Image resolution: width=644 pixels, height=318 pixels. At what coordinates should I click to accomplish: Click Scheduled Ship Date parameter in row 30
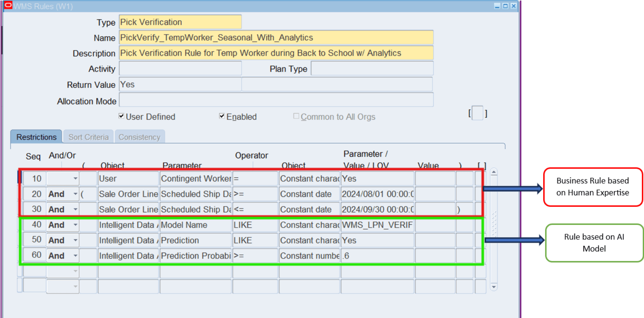(195, 209)
